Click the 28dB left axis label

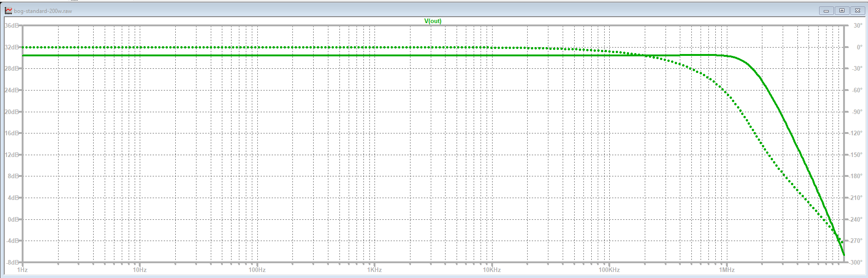(x=12, y=68)
